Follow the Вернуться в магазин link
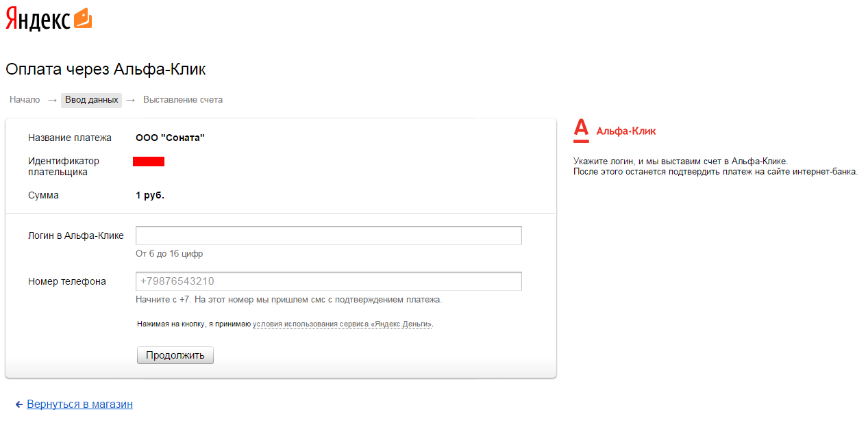The width and height of the screenshot is (868, 425). tap(80, 404)
